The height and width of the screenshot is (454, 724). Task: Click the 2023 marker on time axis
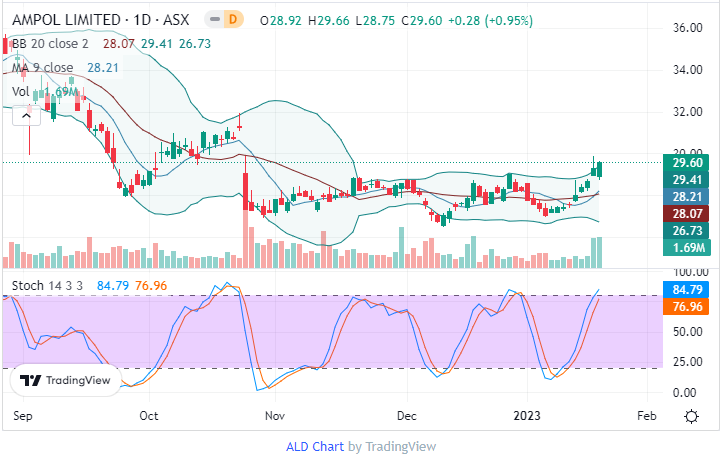click(x=527, y=414)
